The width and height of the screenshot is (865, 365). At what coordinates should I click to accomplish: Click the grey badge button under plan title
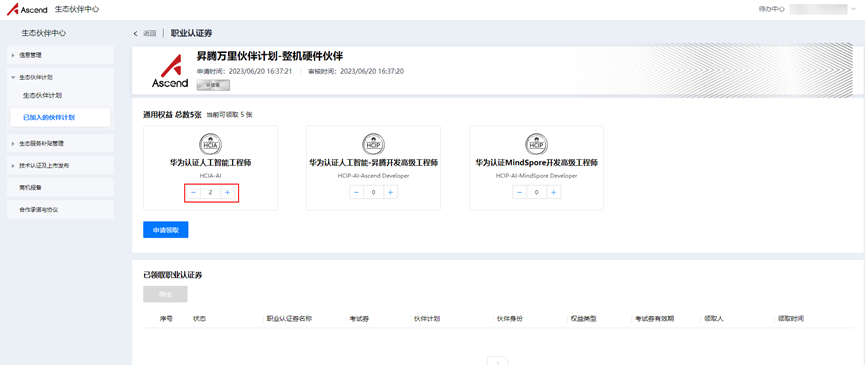[213, 85]
